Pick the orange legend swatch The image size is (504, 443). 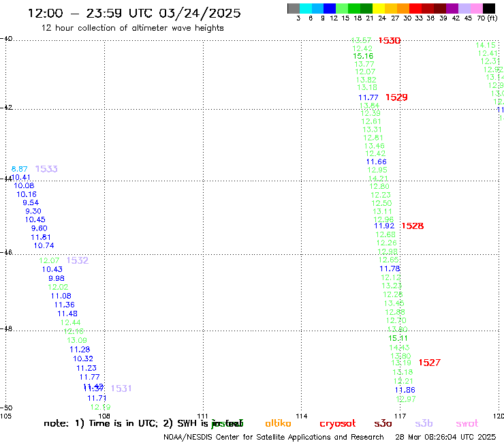(403, 8)
